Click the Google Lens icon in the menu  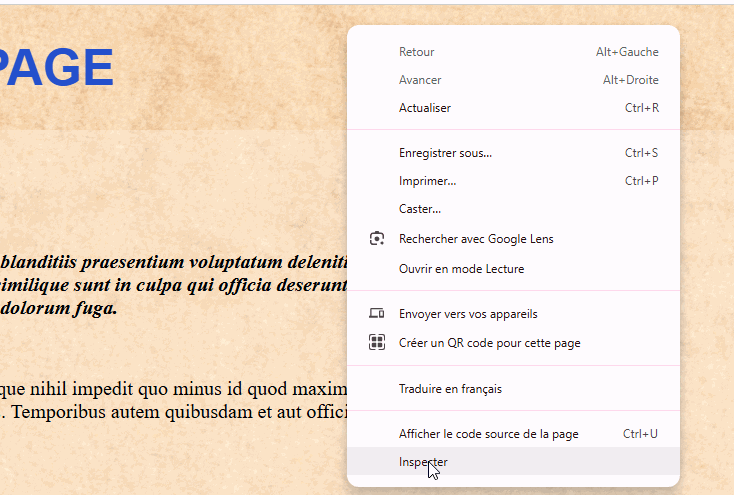tap(377, 239)
